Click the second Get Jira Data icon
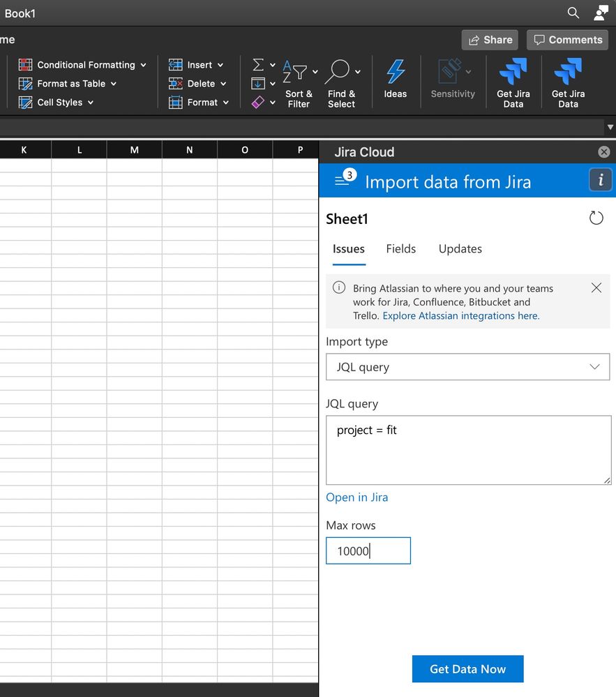This screenshot has height=697, width=616. click(568, 71)
